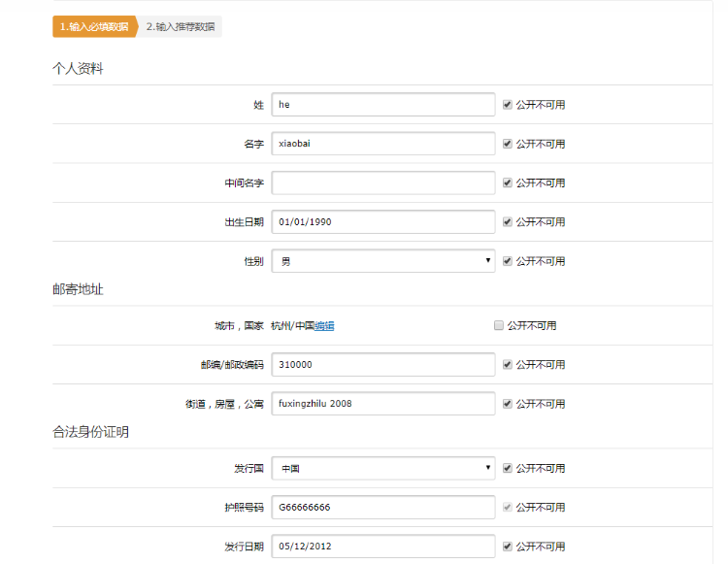Click the street field with fuxingzhilu 2008
Viewport: 728px width, 564px height.
click(x=383, y=404)
